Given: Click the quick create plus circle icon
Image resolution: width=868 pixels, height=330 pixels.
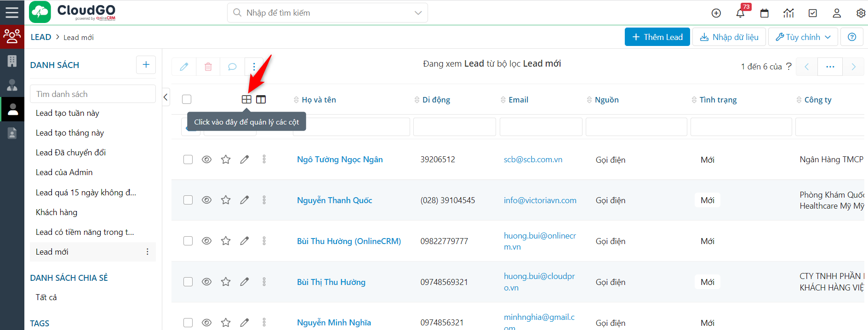Looking at the screenshot, I should coord(716,13).
